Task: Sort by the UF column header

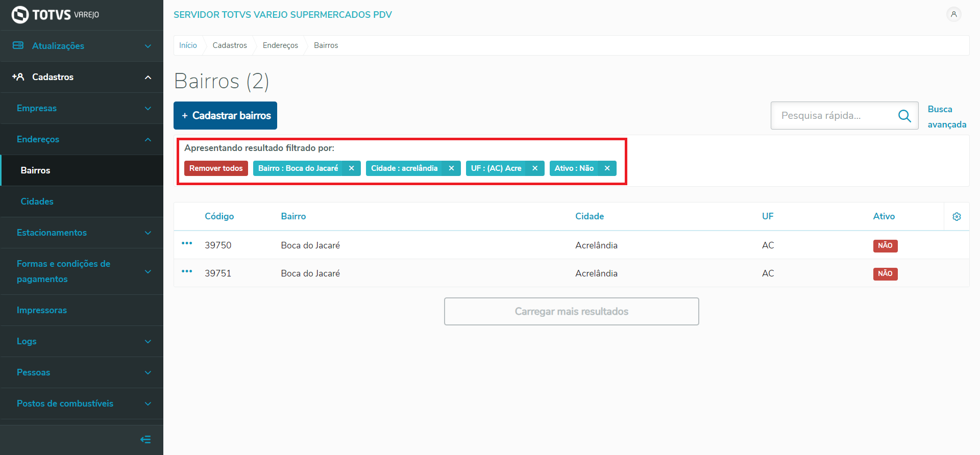Action: point(768,216)
